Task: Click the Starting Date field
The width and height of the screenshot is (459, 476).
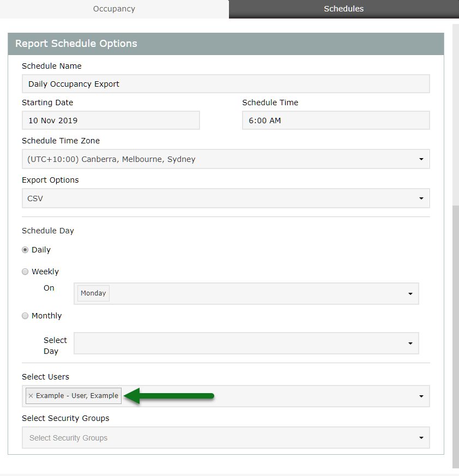Action: pyautogui.click(x=111, y=120)
